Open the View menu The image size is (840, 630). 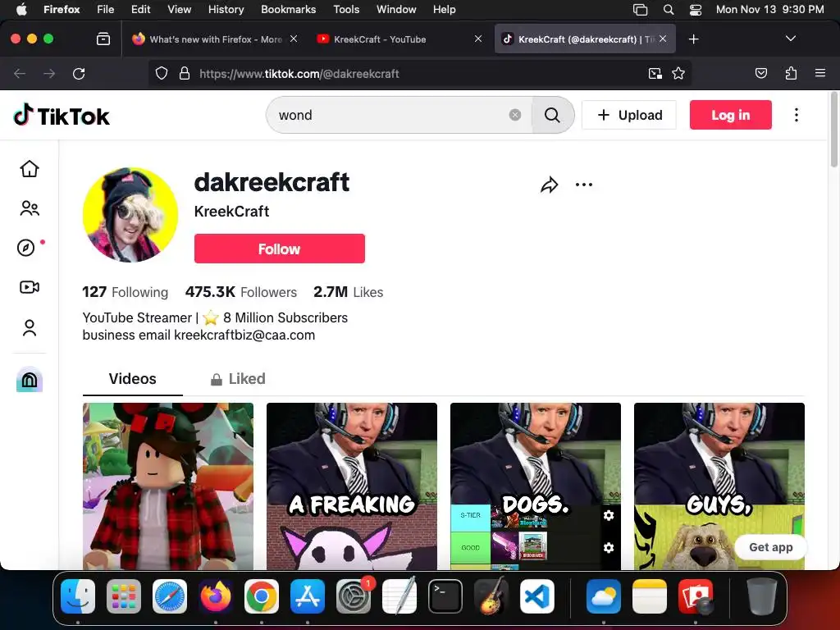coord(179,9)
